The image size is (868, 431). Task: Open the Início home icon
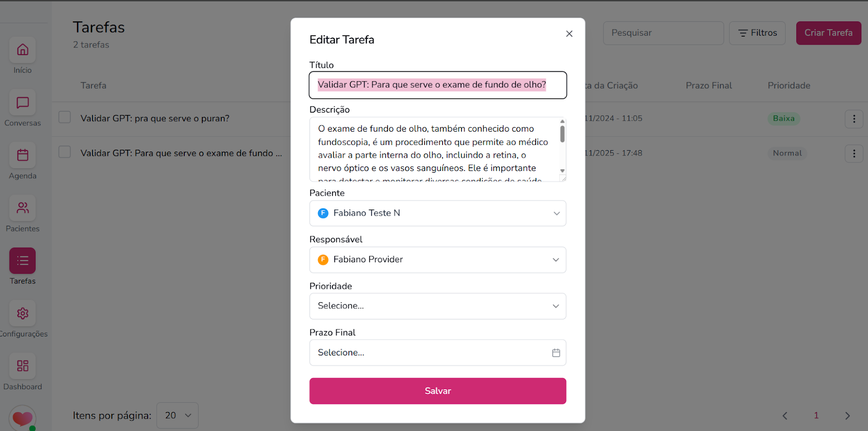(x=22, y=50)
